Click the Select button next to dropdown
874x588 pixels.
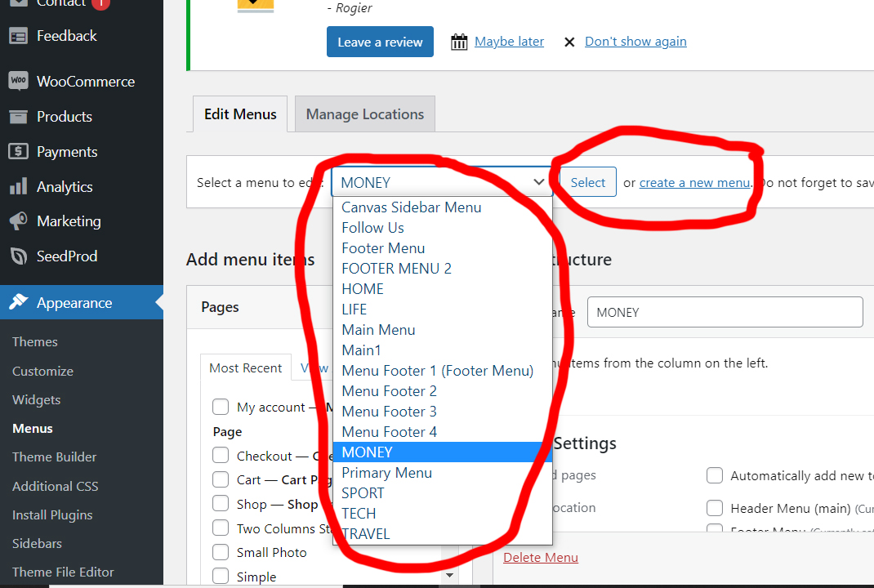(588, 182)
